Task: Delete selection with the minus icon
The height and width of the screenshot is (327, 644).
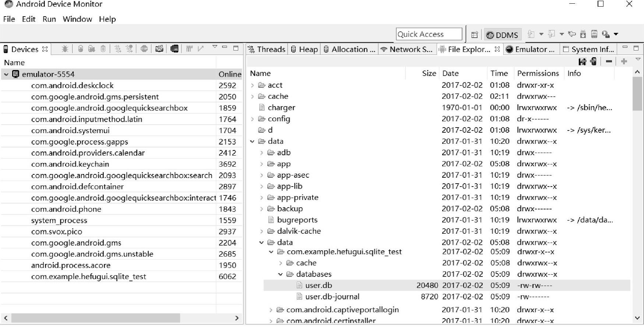Action: pyautogui.click(x=609, y=62)
